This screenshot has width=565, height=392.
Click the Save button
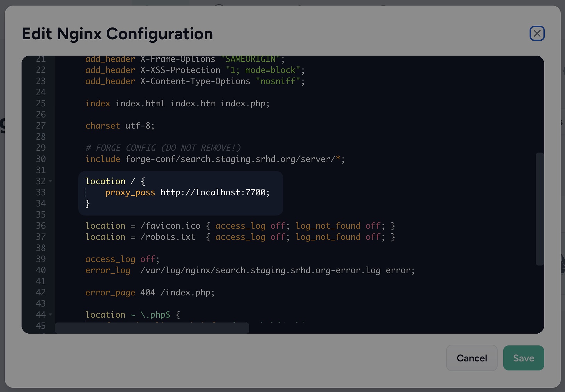(x=523, y=358)
